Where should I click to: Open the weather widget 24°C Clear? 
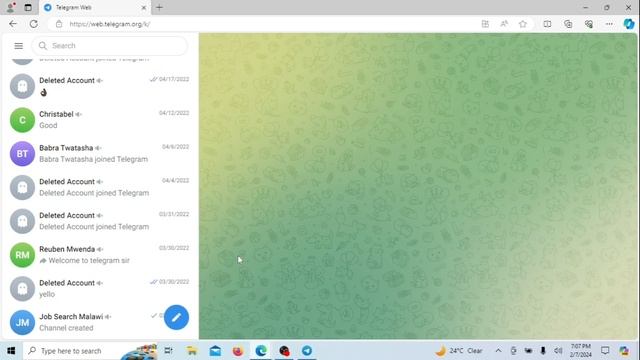tap(459, 351)
